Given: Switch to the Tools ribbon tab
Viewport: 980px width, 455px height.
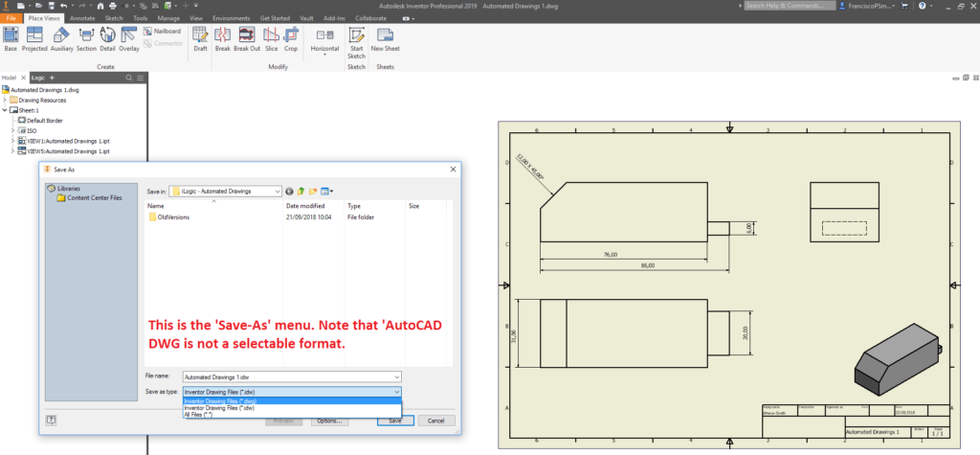Looking at the screenshot, I should point(140,19).
